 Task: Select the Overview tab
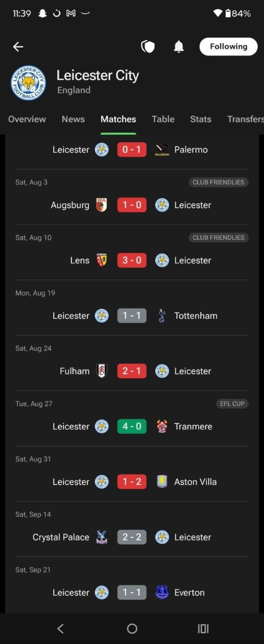click(x=27, y=119)
